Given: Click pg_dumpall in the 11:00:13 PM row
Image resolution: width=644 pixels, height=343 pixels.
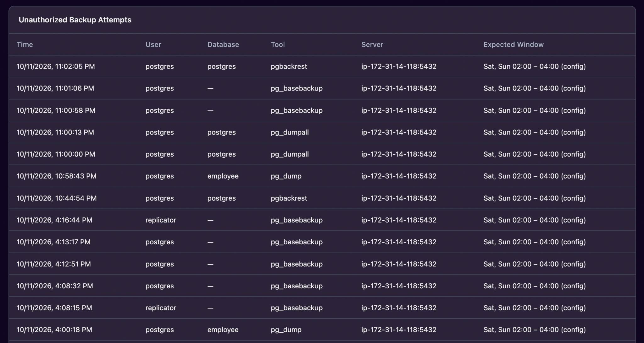Looking at the screenshot, I should tap(290, 132).
